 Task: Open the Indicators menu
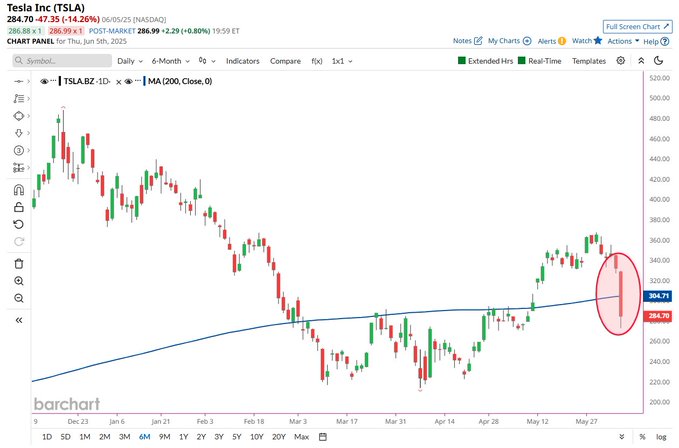(x=242, y=61)
